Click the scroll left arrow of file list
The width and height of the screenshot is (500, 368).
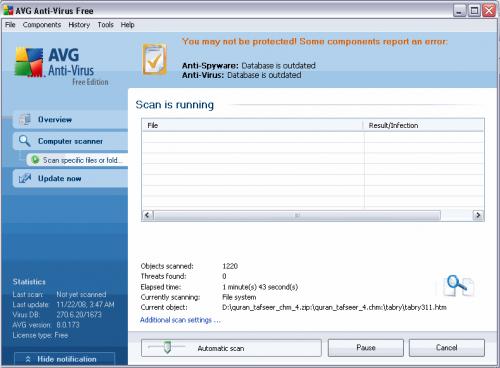[x=147, y=215]
